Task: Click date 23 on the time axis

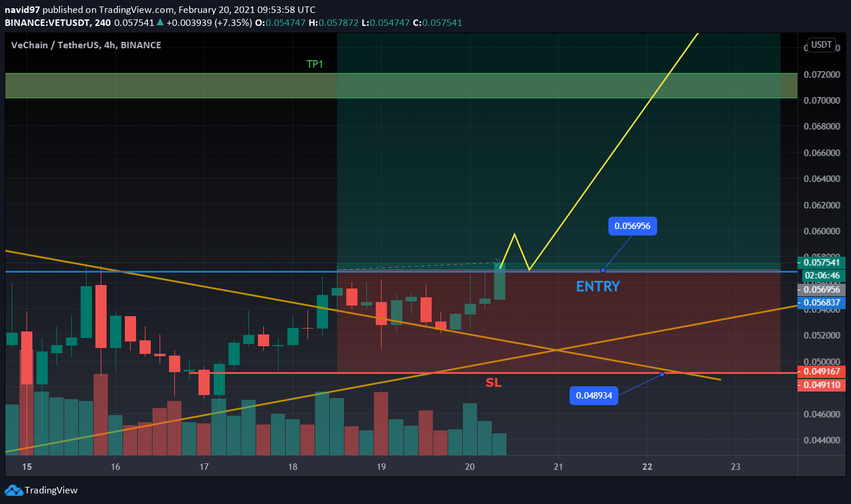Action: (736, 467)
